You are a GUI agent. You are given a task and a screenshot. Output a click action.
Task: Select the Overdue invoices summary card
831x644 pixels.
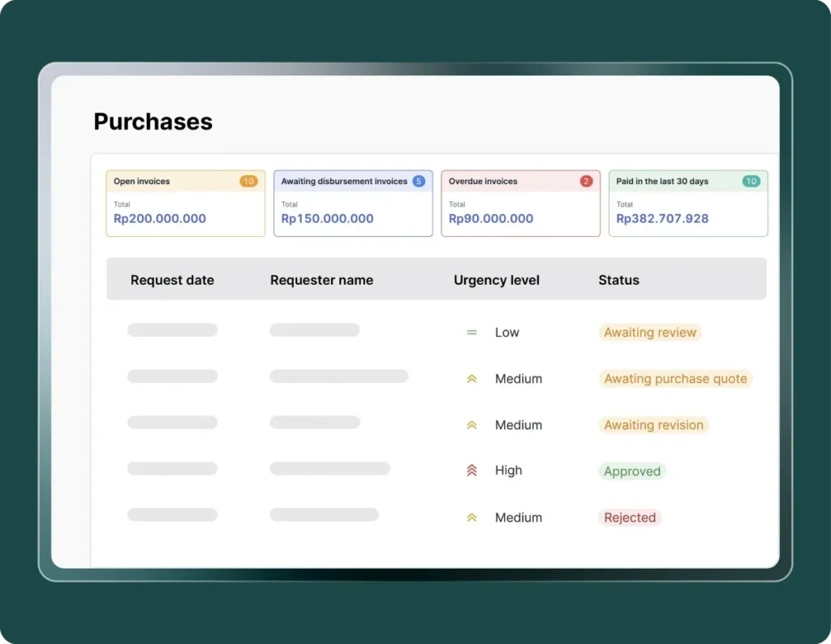point(520,203)
